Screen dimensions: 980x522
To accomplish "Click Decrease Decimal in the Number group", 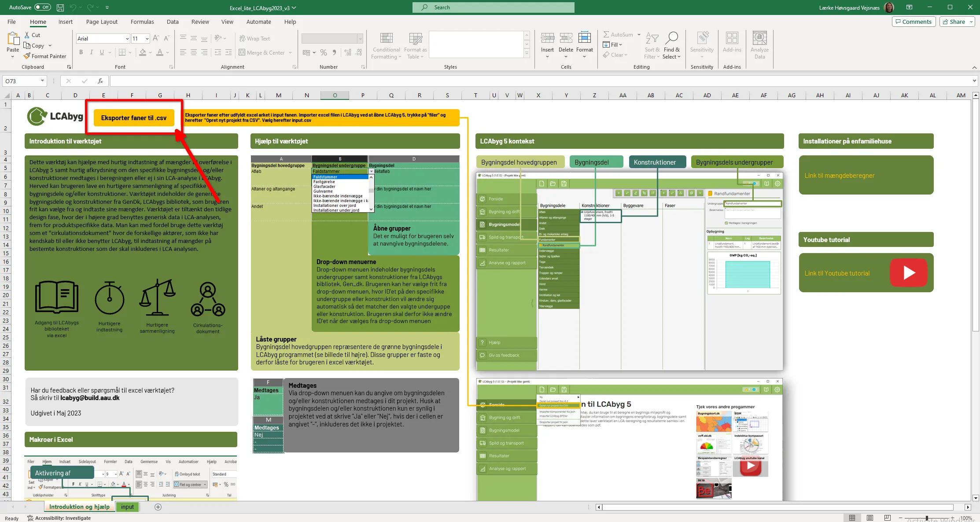I will click(x=359, y=52).
